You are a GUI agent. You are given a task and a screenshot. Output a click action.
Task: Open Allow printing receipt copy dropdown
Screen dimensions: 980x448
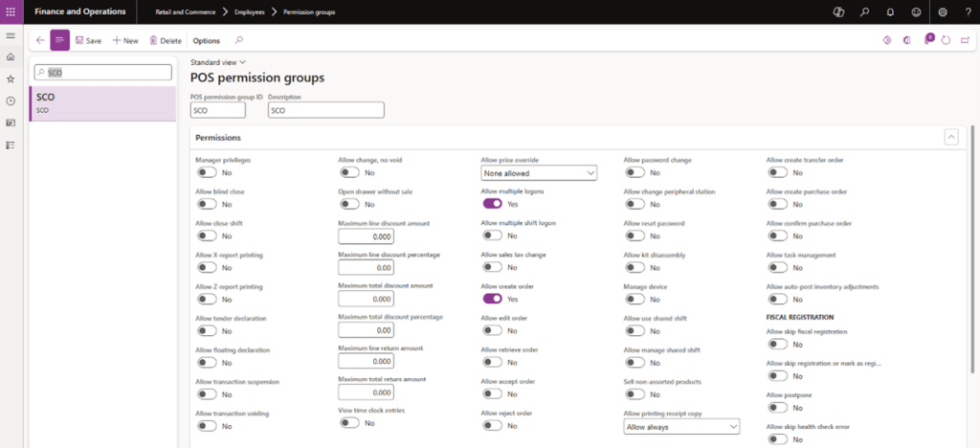(681, 426)
